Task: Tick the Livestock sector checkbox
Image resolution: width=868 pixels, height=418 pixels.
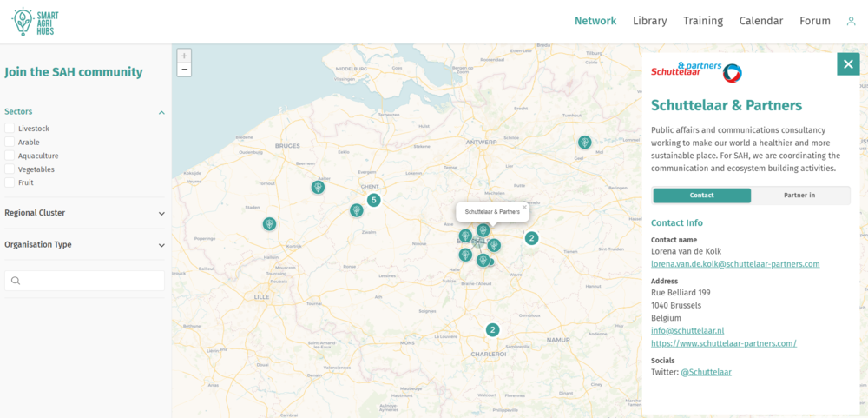Action: [10, 128]
